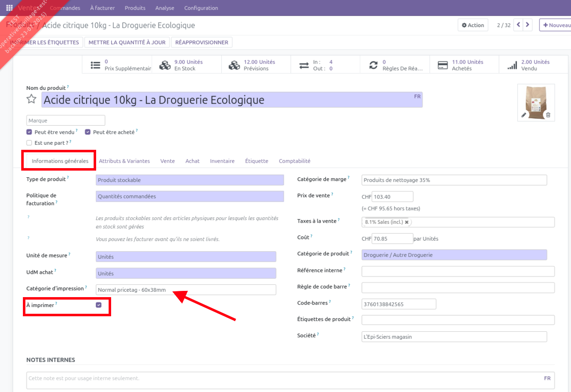The width and height of the screenshot is (571, 392).
Task: Uncheck the Peut être acheté checkbox
Action: [88, 132]
